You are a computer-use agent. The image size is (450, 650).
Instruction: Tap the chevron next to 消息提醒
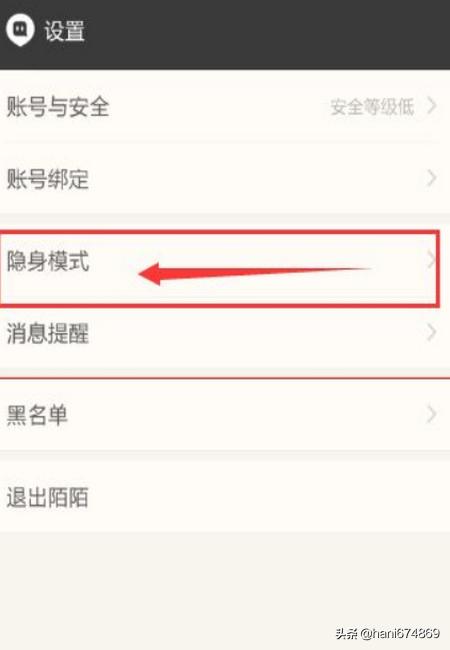pos(431,332)
